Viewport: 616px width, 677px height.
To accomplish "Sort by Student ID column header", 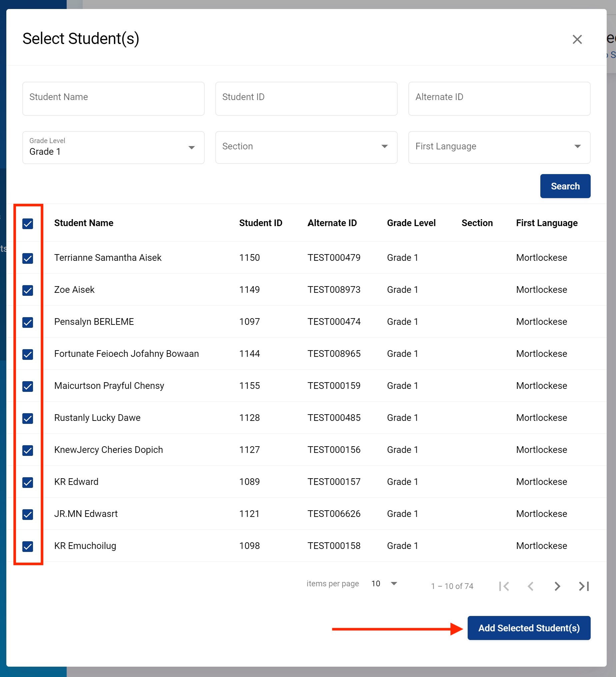I will pyautogui.click(x=260, y=223).
